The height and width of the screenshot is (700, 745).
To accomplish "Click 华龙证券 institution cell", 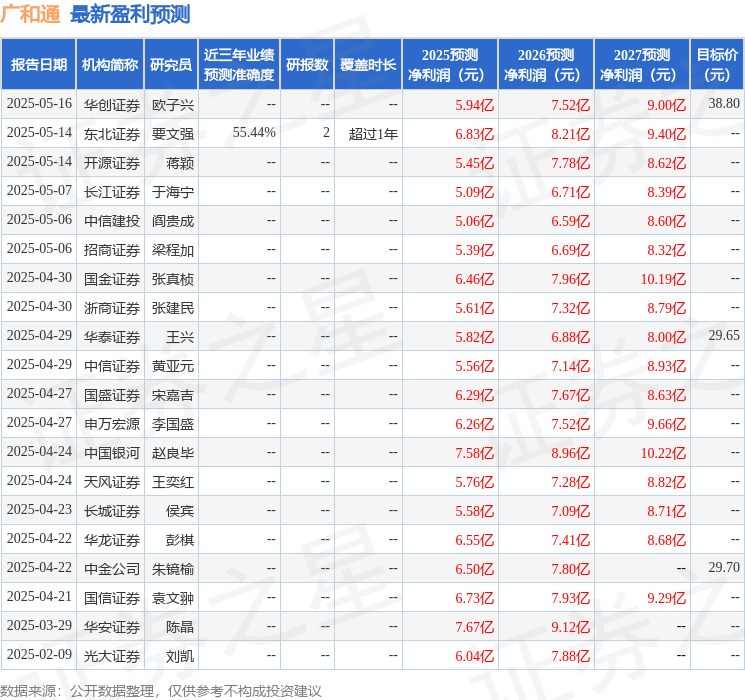I will click(x=112, y=540).
